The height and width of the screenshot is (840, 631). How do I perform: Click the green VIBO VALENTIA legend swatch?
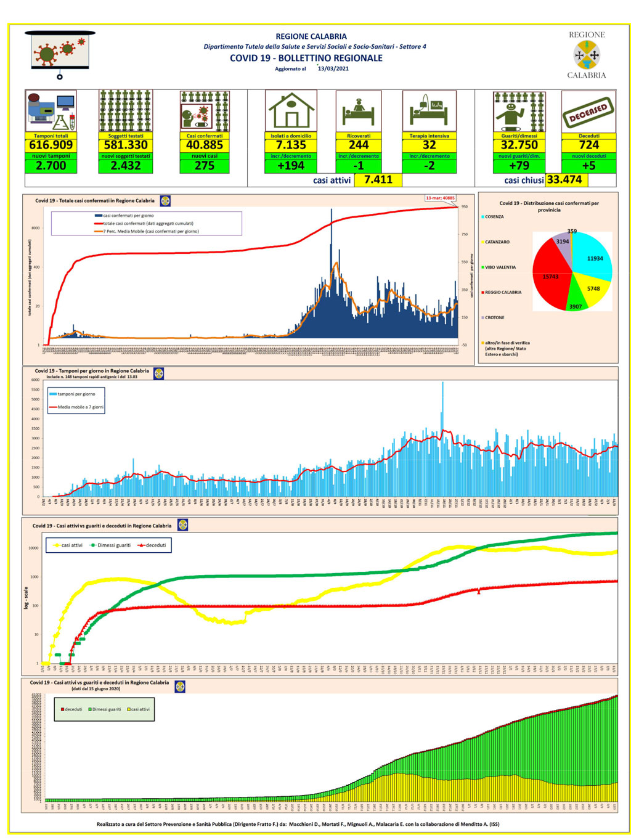coord(482,267)
